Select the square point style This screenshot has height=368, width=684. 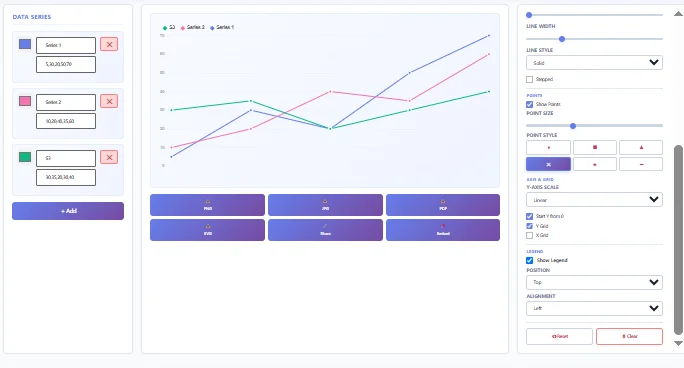pyautogui.click(x=595, y=147)
